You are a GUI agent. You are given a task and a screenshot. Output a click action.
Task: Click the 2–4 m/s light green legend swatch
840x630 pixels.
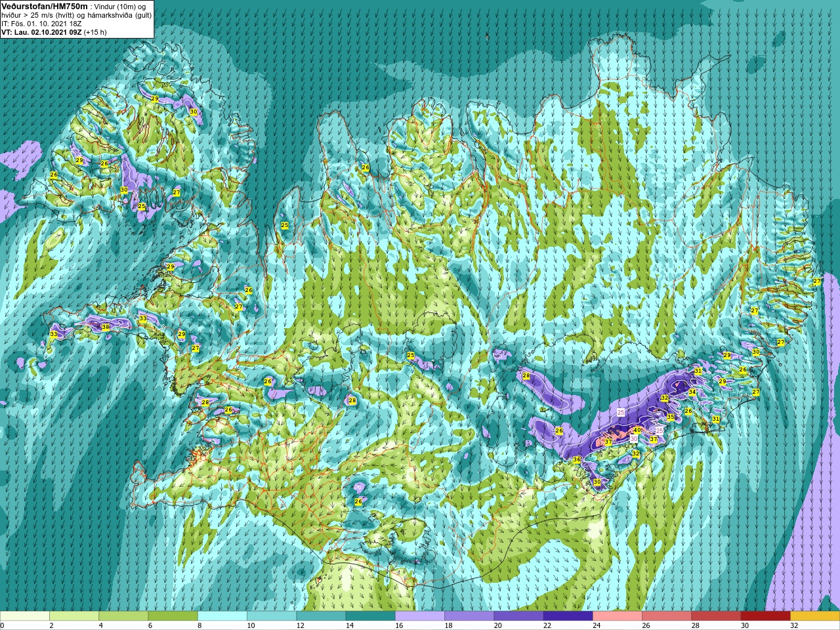click(x=74, y=616)
